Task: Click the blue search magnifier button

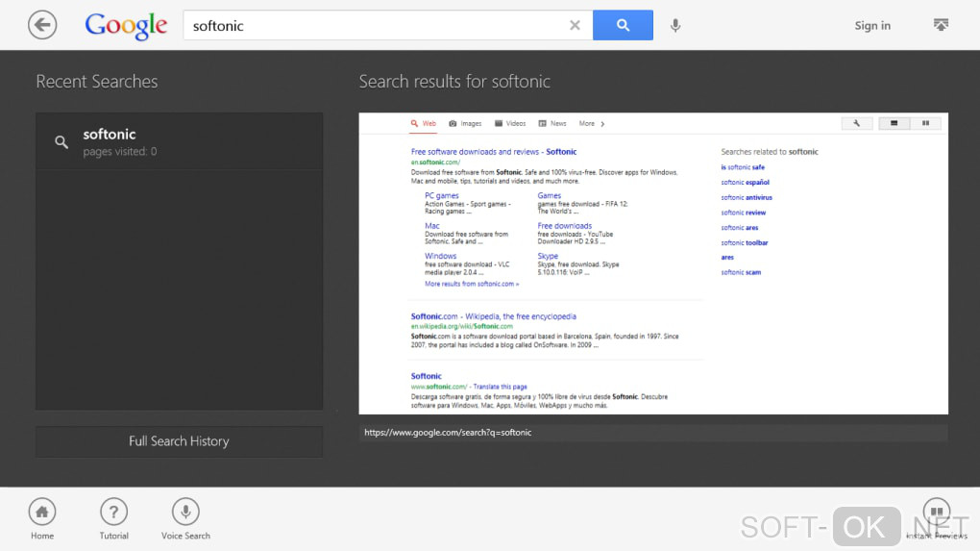Action: click(623, 25)
